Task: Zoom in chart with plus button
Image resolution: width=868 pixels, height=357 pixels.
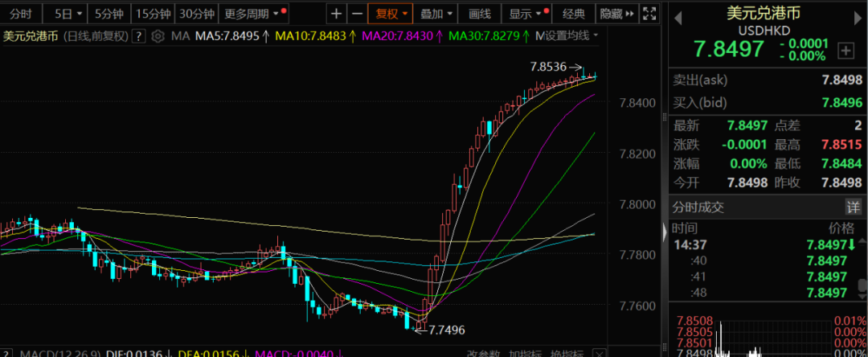Action: 337,14
